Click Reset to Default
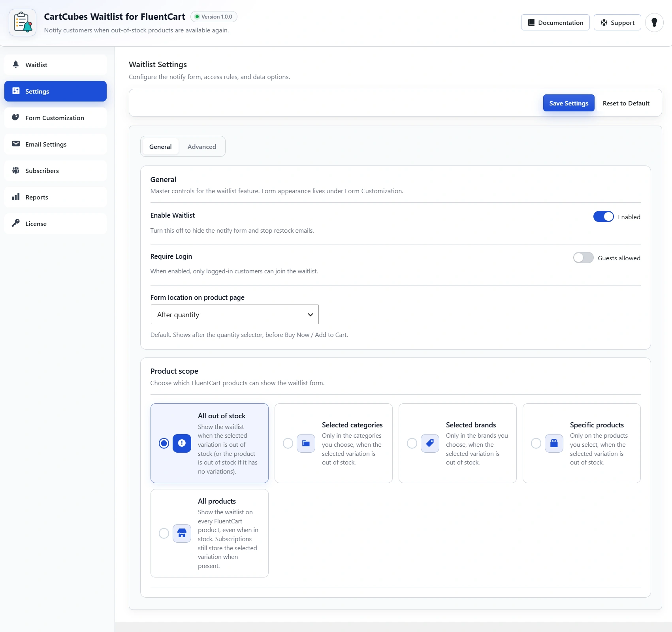 tap(626, 103)
